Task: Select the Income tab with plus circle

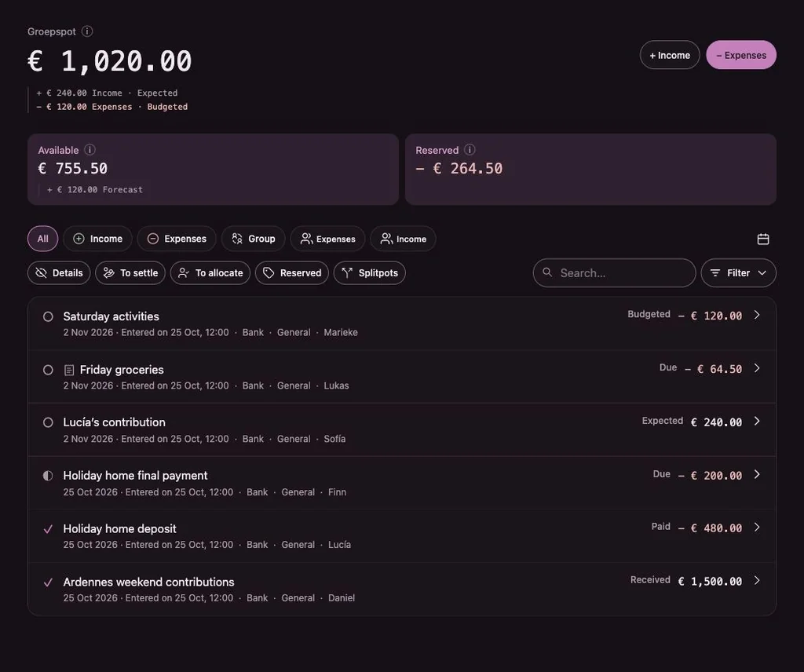Action: point(97,239)
